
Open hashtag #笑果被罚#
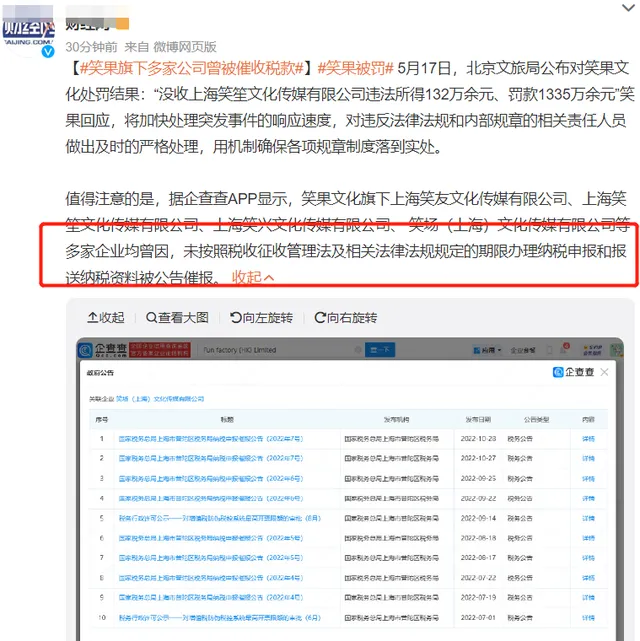tap(356, 68)
